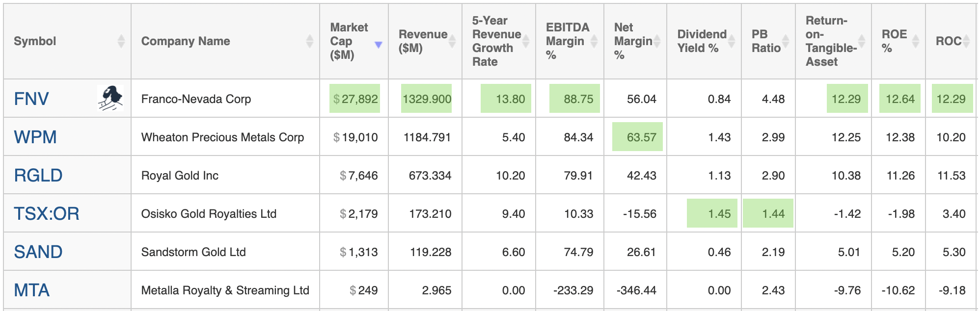Screen dimensions: 980x311
Task: Click WPM's market cap value $19,010
Action: point(355,137)
